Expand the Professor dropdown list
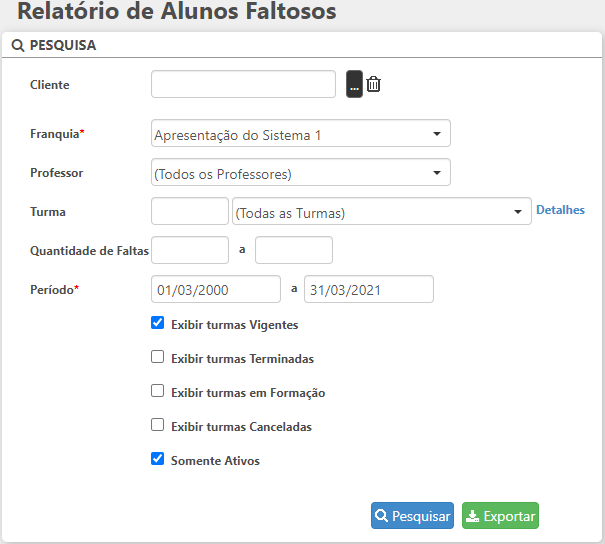This screenshot has height=544, width=605. click(x=301, y=173)
